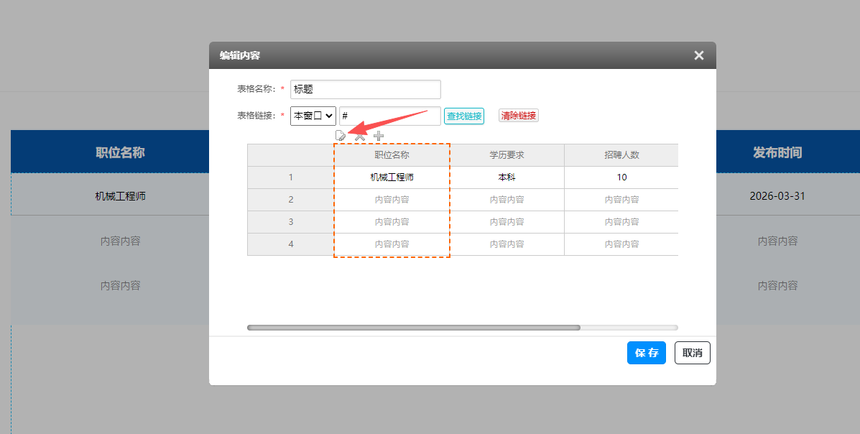Screen dimensions: 860x434
Task: Click the 本科 cell in row 1
Action: (x=507, y=177)
